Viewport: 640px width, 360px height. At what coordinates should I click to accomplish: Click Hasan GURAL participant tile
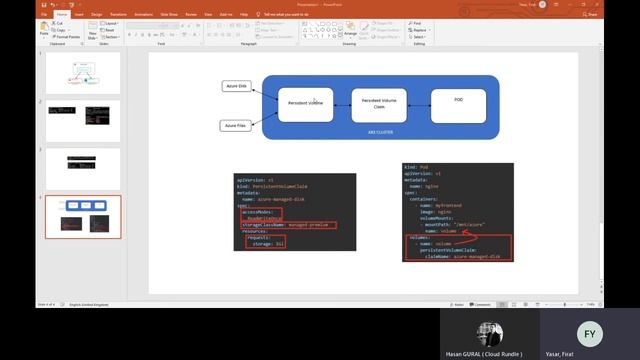[x=490, y=334]
